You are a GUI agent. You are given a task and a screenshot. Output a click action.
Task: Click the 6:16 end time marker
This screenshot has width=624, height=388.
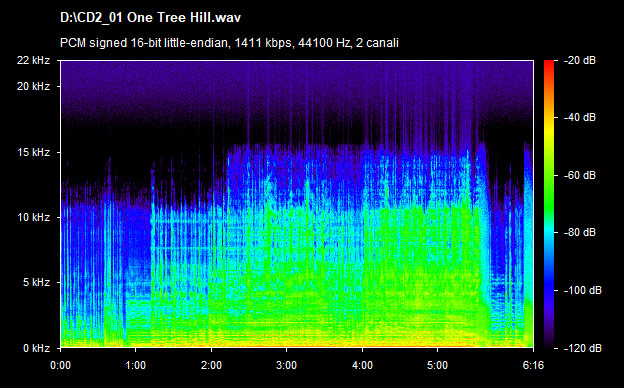point(533,365)
